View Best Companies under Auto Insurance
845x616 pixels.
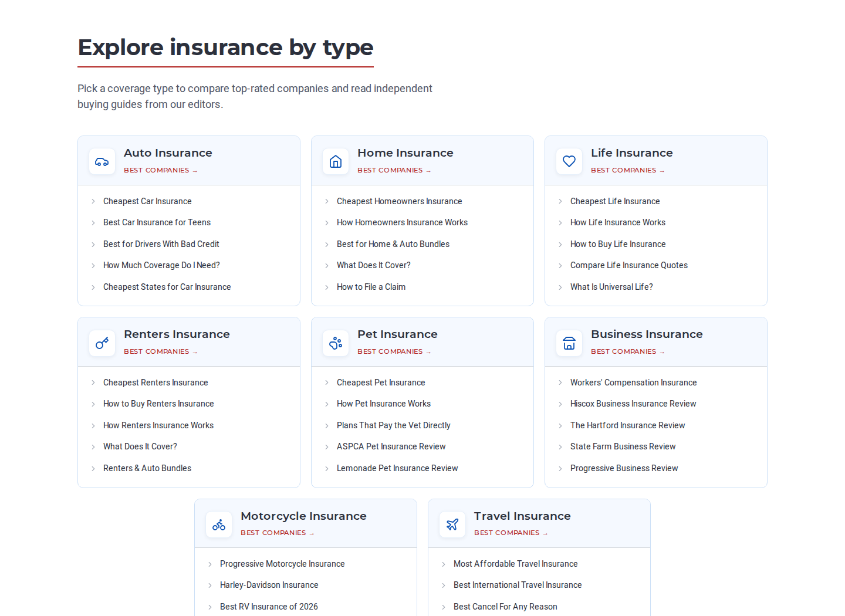click(161, 170)
